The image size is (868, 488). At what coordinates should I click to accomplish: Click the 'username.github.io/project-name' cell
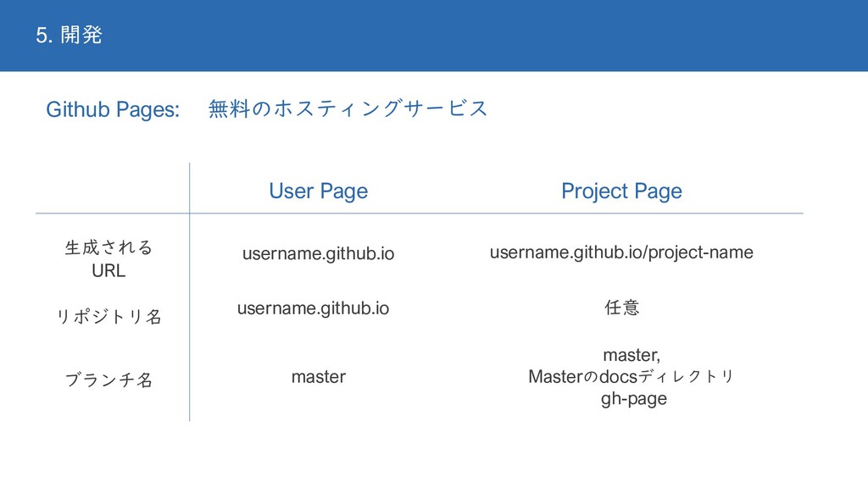tap(621, 252)
